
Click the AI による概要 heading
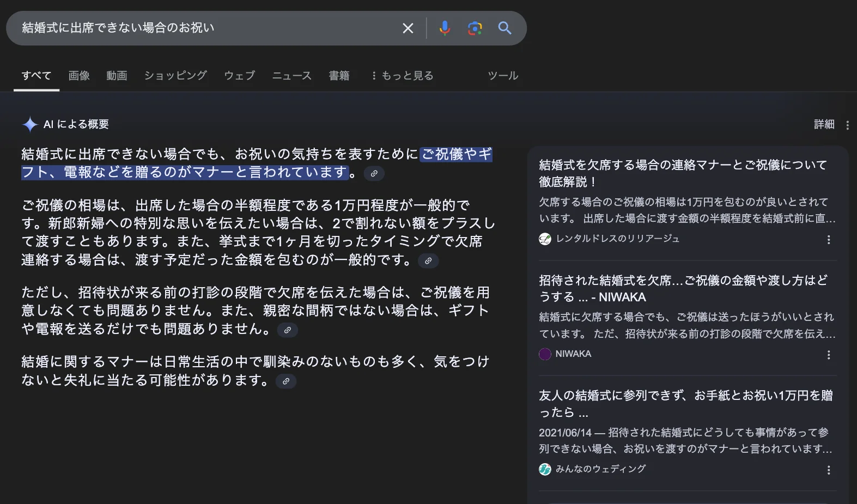pos(76,124)
